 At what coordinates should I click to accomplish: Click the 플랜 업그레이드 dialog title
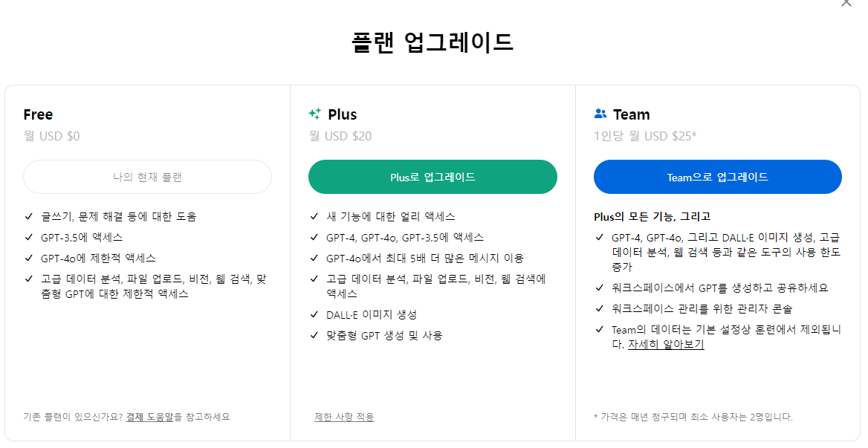pyautogui.click(x=433, y=42)
